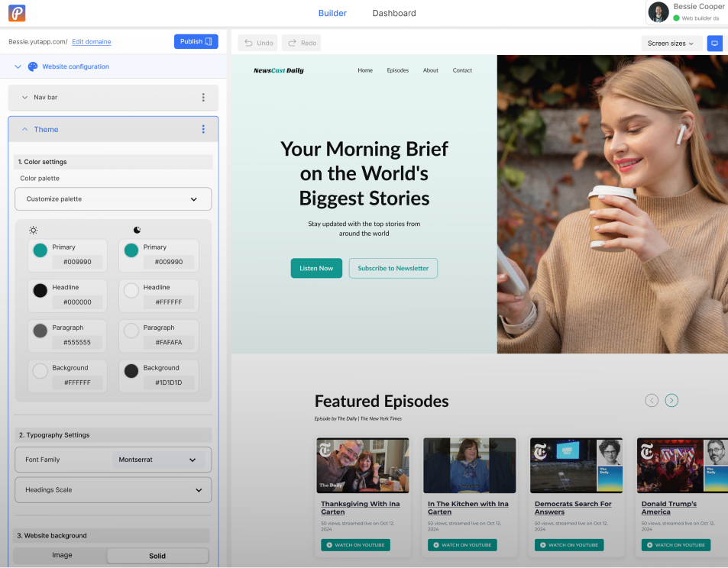Image resolution: width=728 pixels, height=568 pixels.
Task: Select the moon icon for dark mode colors
Action: (138, 230)
